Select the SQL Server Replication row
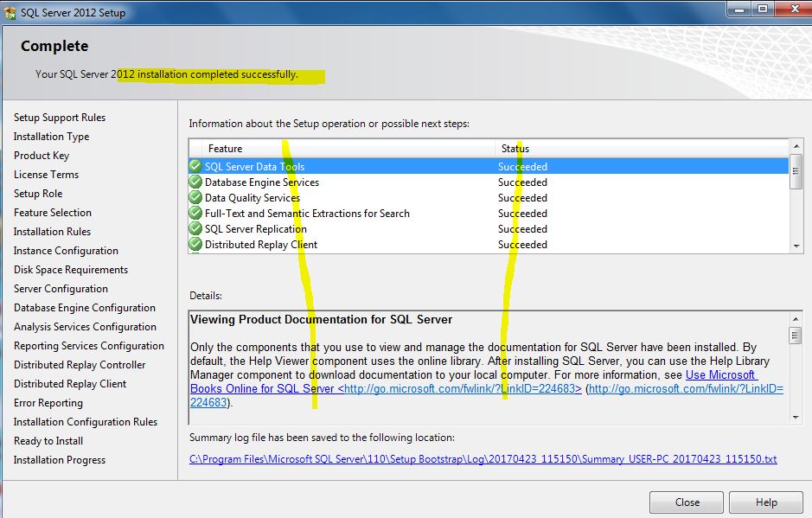This screenshot has height=518, width=812. [489, 228]
